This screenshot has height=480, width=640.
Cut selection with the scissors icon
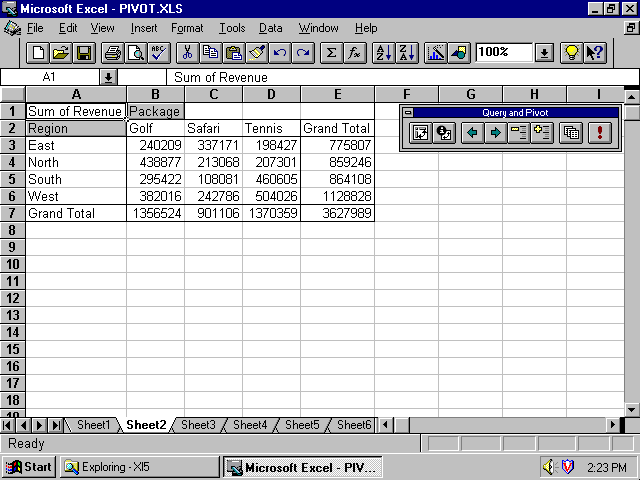[x=188, y=53]
